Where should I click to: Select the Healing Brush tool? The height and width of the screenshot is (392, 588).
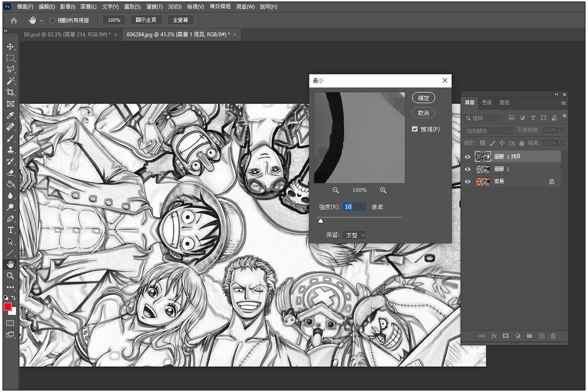tap(10, 127)
